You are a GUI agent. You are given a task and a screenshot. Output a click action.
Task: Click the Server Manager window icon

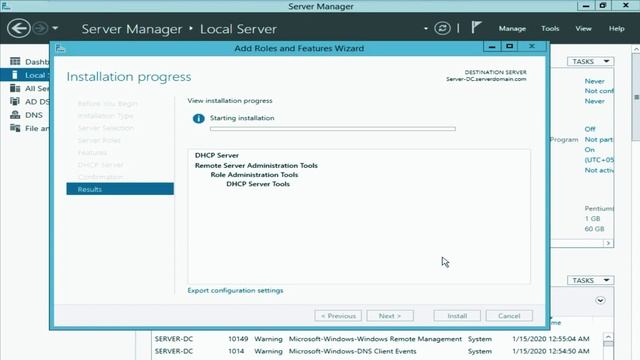click(6, 6)
